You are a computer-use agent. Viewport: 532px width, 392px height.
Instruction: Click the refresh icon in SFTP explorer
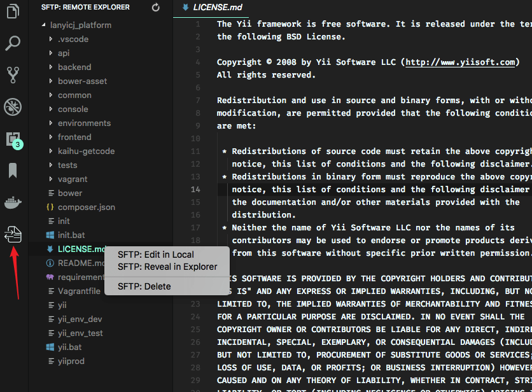click(155, 7)
